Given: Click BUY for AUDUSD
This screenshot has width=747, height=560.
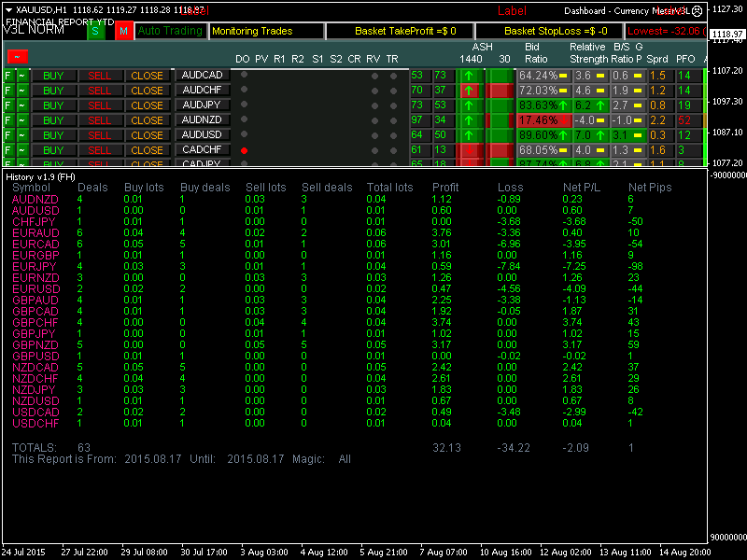Looking at the screenshot, I should [x=53, y=135].
